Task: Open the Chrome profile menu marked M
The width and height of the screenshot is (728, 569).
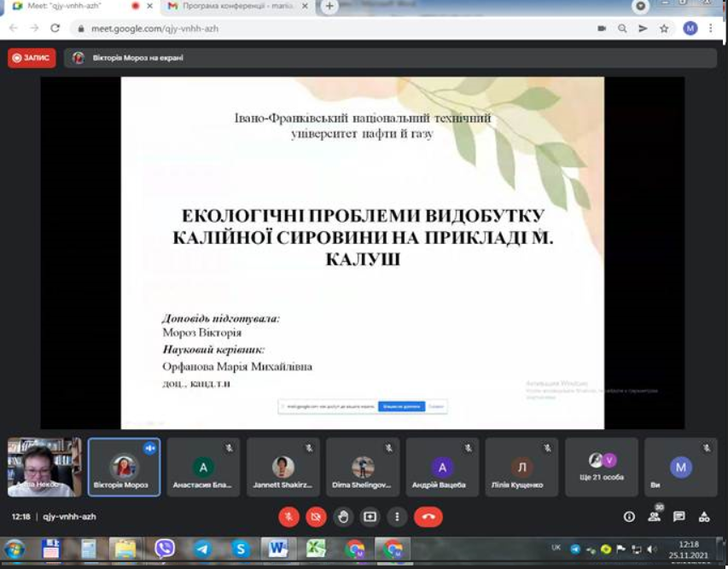Action: tap(689, 27)
